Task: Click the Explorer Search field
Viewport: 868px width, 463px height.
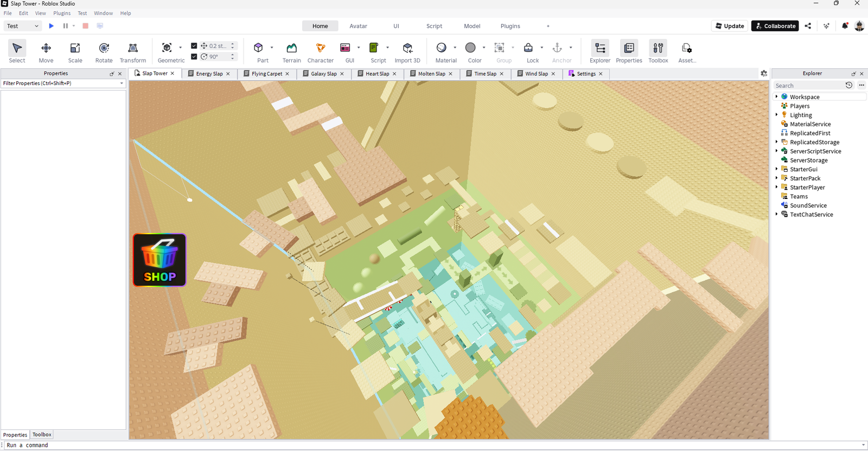Action: coord(808,86)
